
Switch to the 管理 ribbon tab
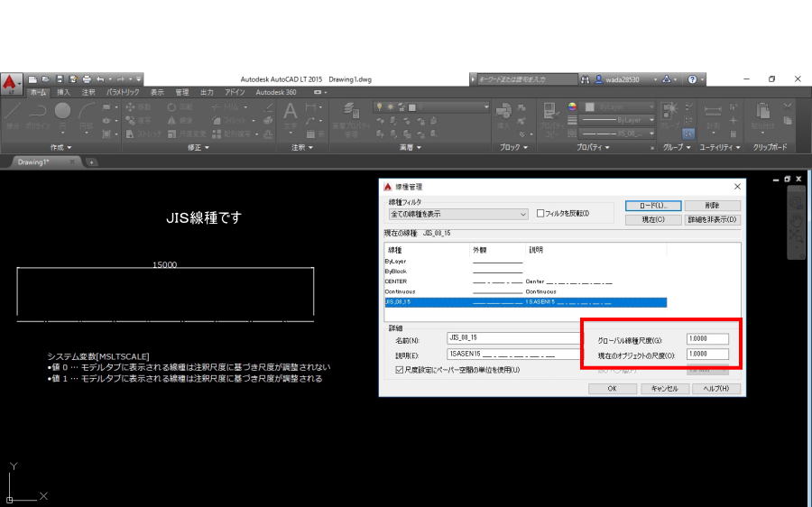pos(181,92)
